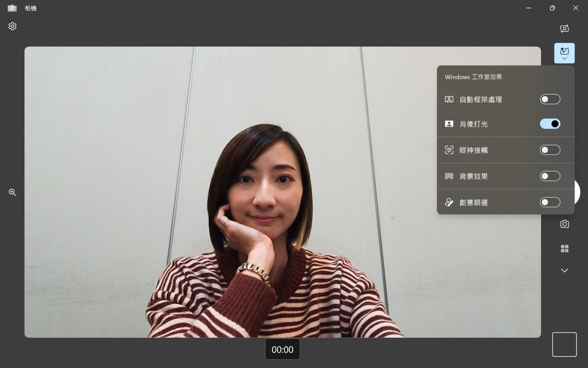Click the 背景效果 label
Viewport: 588px width, 368px height.
pyautogui.click(x=474, y=176)
